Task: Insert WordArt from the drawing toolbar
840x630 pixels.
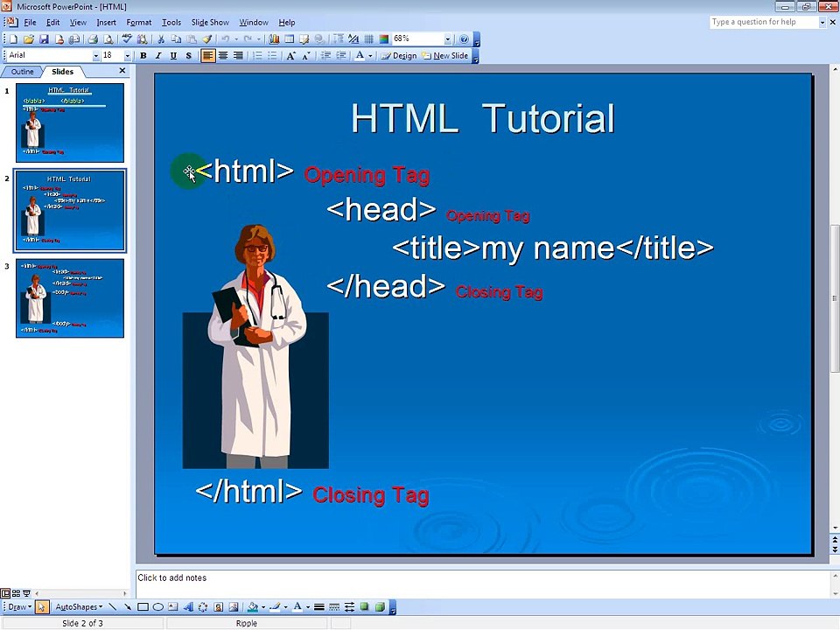Action: (188, 607)
